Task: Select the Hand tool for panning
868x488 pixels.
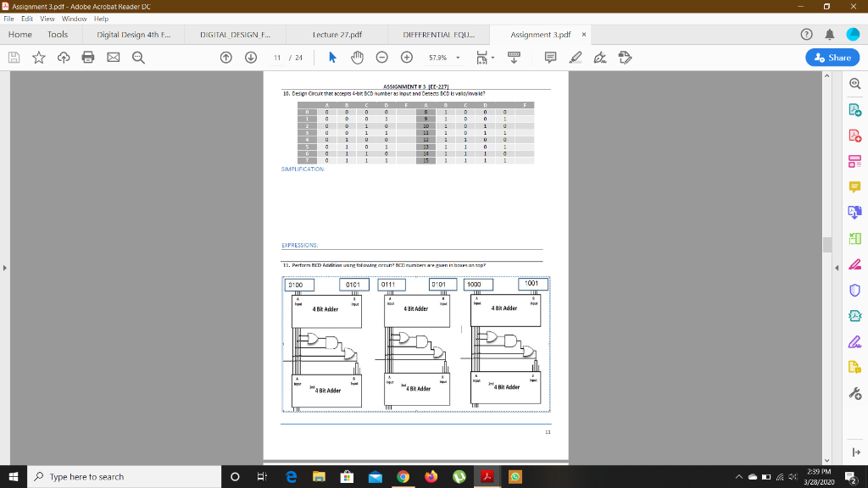Action: pos(357,58)
